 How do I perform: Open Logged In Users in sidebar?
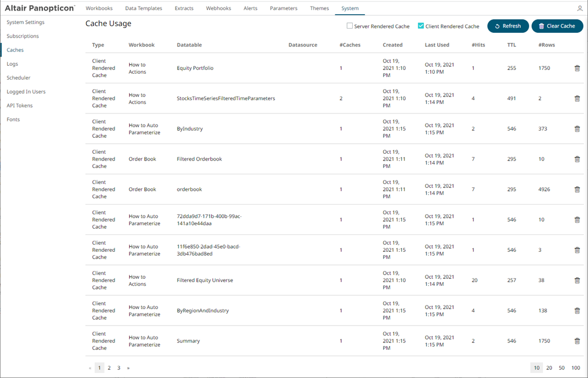(x=26, y=92)
